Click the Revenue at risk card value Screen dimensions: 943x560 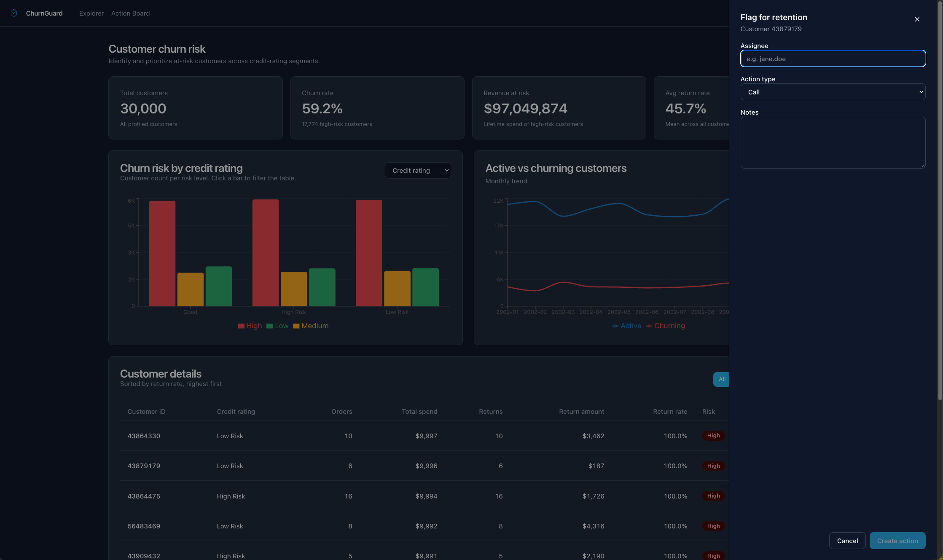526,109
